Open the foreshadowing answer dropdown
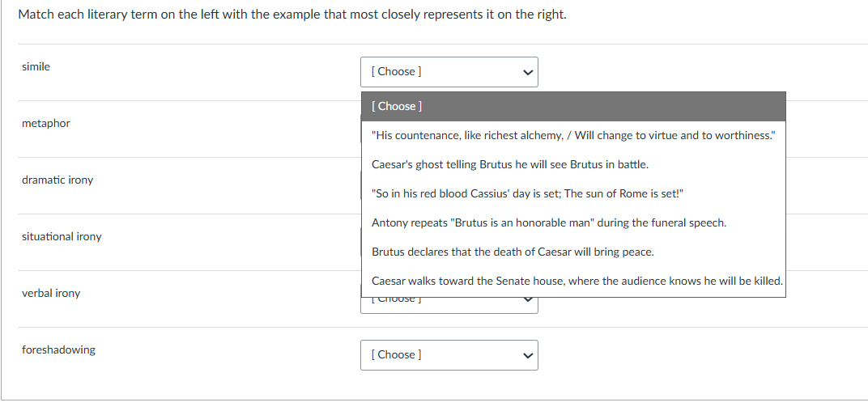The image size is (868, 411). tap(449, 354)
